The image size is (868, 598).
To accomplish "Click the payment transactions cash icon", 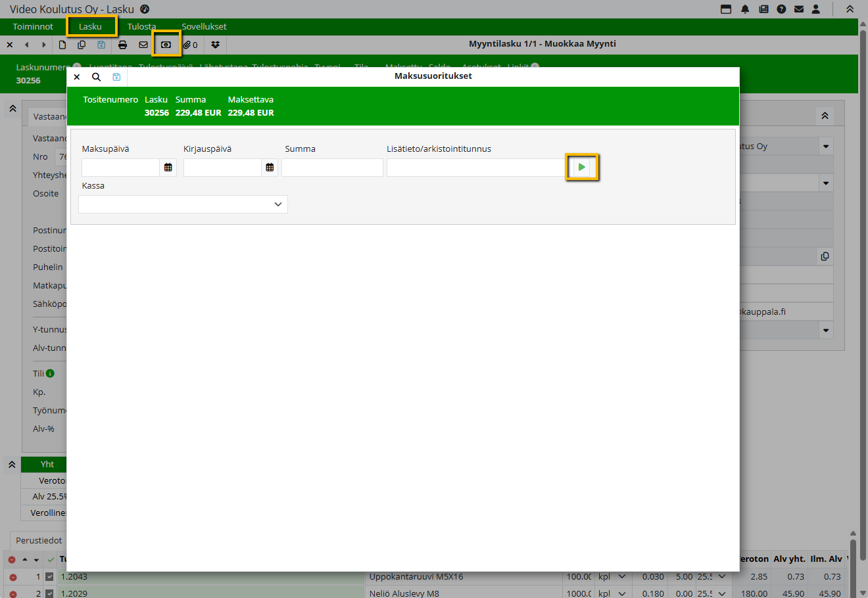I will coord(166,45).
